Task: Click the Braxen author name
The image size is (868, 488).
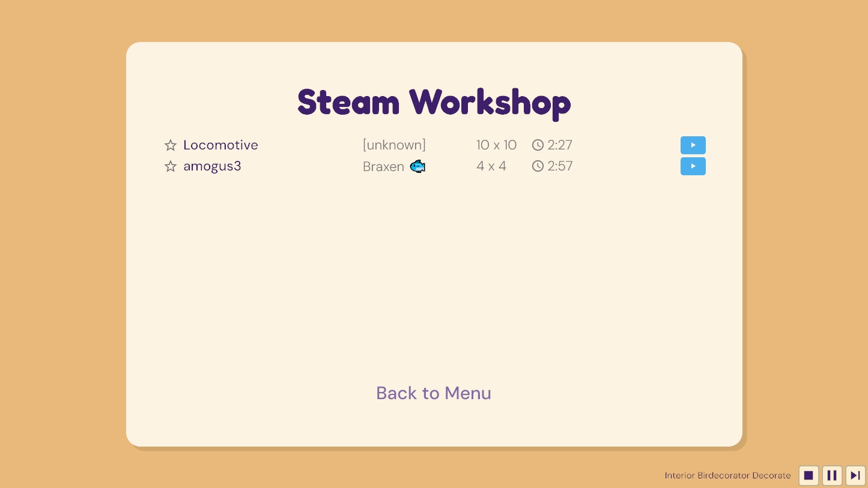Action: [x=383, y=167]
